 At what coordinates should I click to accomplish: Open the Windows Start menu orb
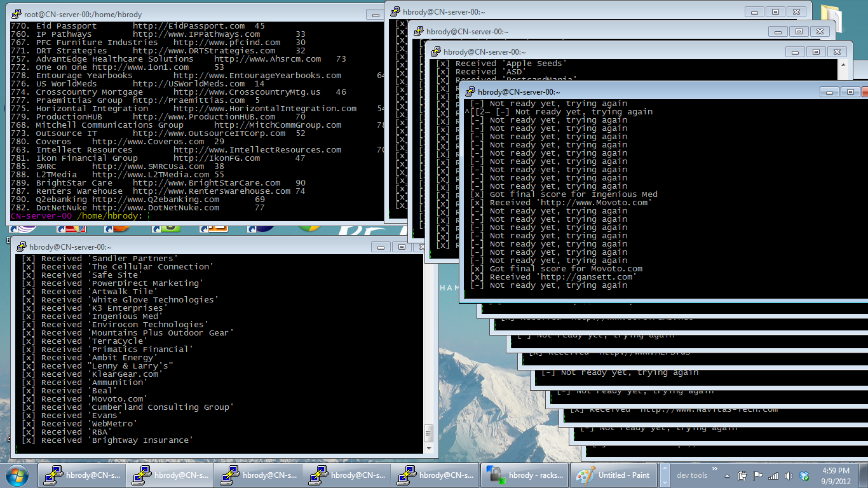point(17,475)
